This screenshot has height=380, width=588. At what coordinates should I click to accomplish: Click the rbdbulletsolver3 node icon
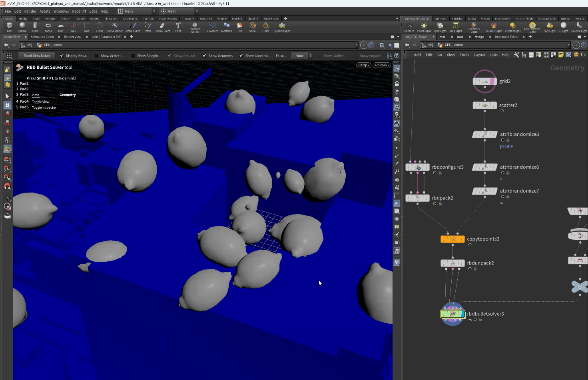pyautogui.click(x=452, y=314)
